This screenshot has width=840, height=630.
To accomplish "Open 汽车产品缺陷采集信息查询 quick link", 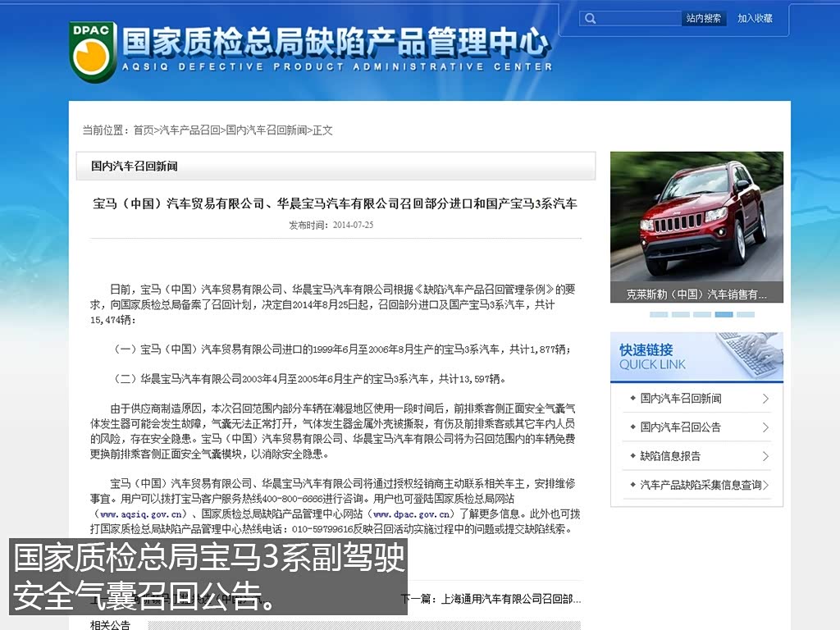I will click(701, 485).
